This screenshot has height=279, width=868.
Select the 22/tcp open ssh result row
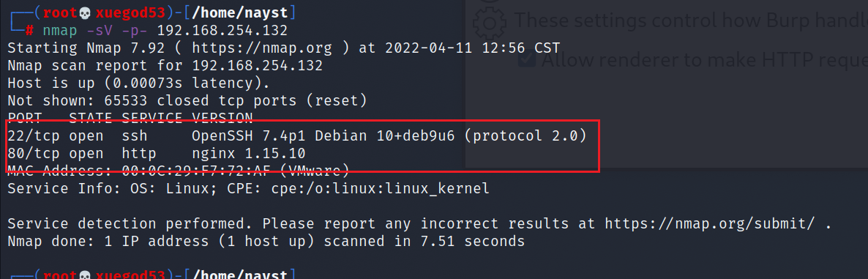296,135
